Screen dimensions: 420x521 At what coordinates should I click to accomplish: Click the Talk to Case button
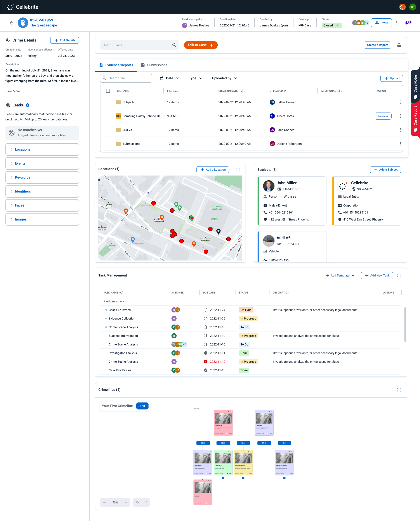[201, 45]
